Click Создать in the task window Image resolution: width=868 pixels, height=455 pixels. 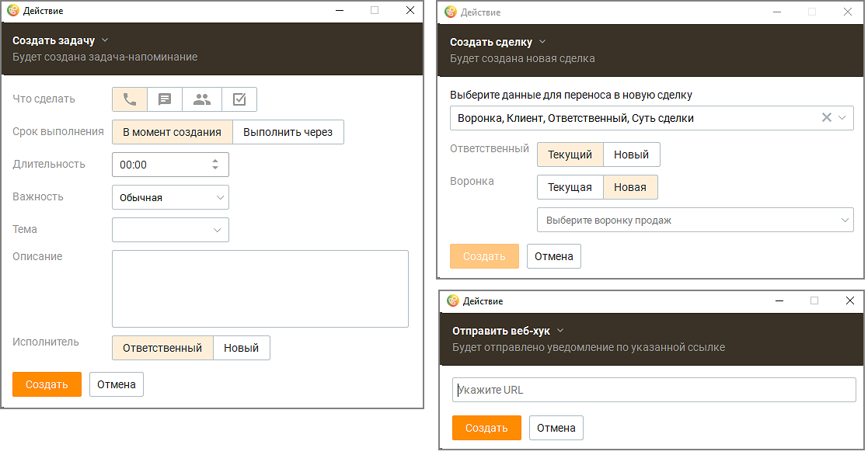[x=47, y=384]
